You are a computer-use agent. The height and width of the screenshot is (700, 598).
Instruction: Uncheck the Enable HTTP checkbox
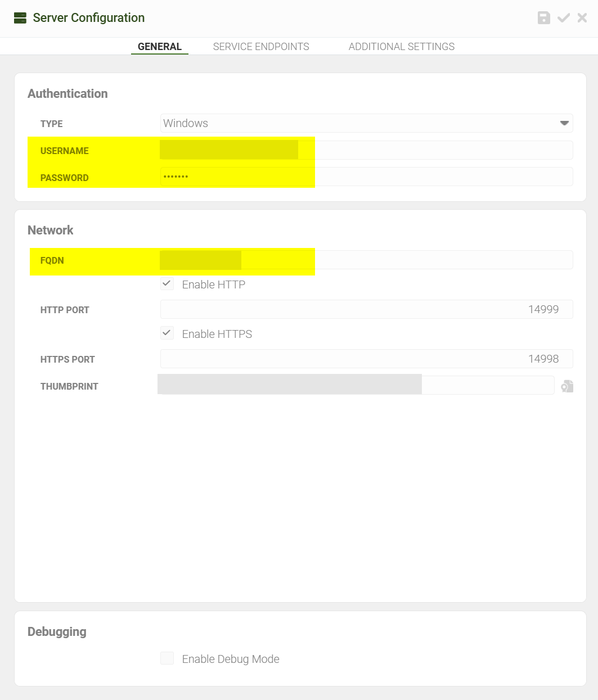tap(167, 284)
